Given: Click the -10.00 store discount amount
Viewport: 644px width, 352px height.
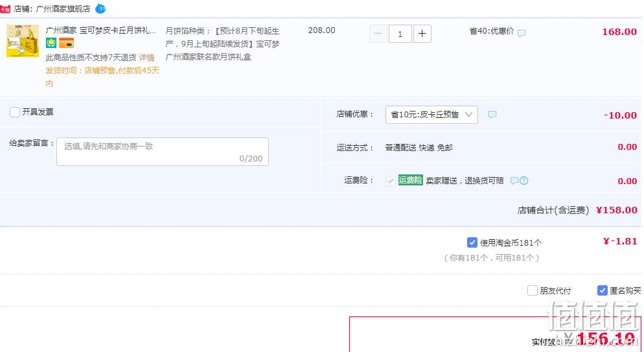Looking at the screenshot, I should click(x=620, y=115).
